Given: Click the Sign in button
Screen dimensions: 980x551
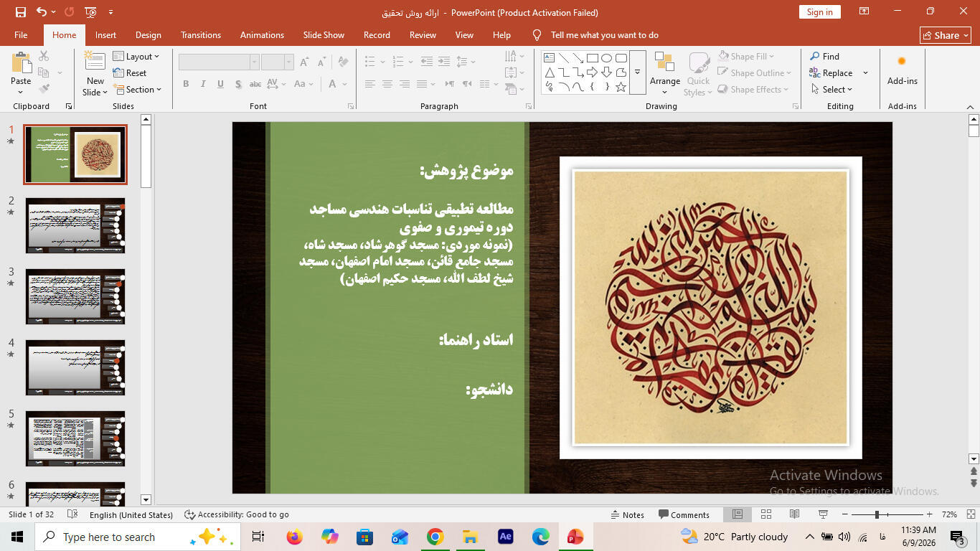Looking at the screenshot, I should click(819, 12).
